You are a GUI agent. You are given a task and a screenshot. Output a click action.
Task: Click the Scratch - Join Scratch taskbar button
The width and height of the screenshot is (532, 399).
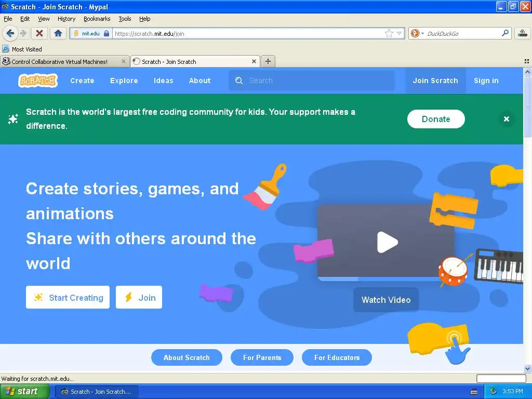click(x=97, y=392)
